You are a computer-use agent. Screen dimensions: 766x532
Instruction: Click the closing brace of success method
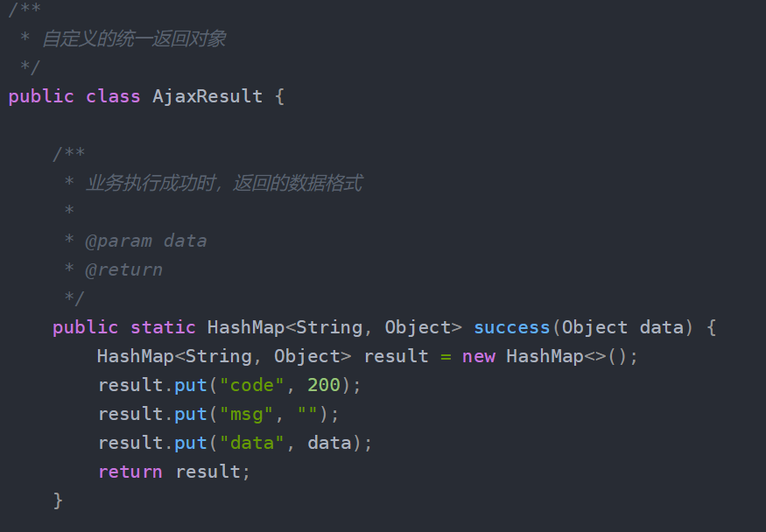tap(59, 500)
